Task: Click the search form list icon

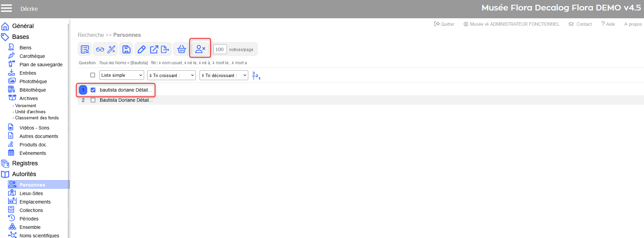Action: [85, 49]
